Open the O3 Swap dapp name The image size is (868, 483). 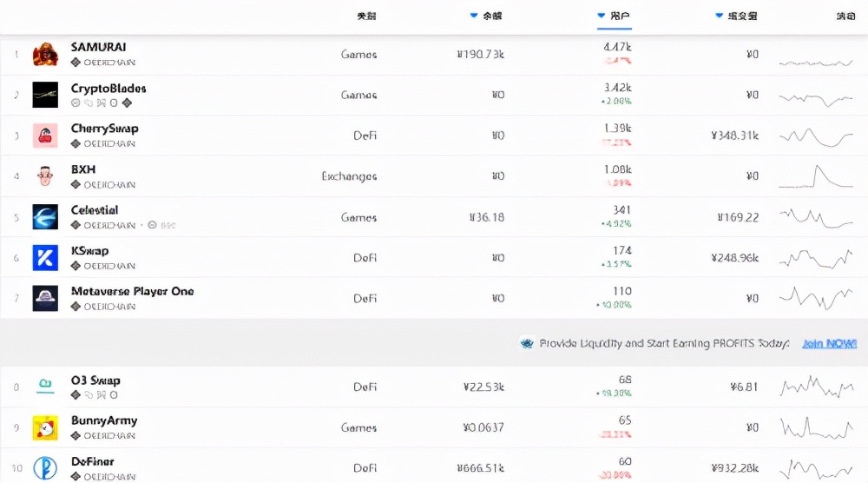[x=95, y=380]
